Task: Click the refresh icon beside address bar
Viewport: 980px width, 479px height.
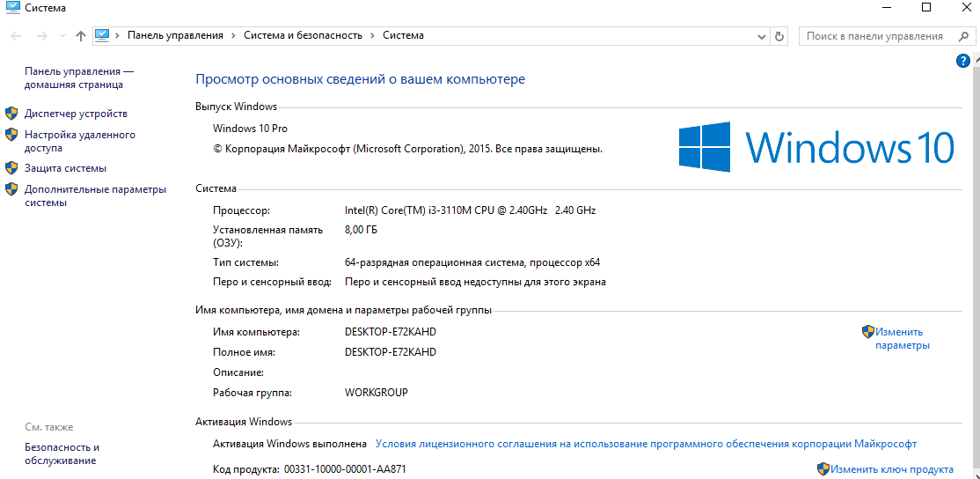Action: pyautogui.click(x=779, y=36)
